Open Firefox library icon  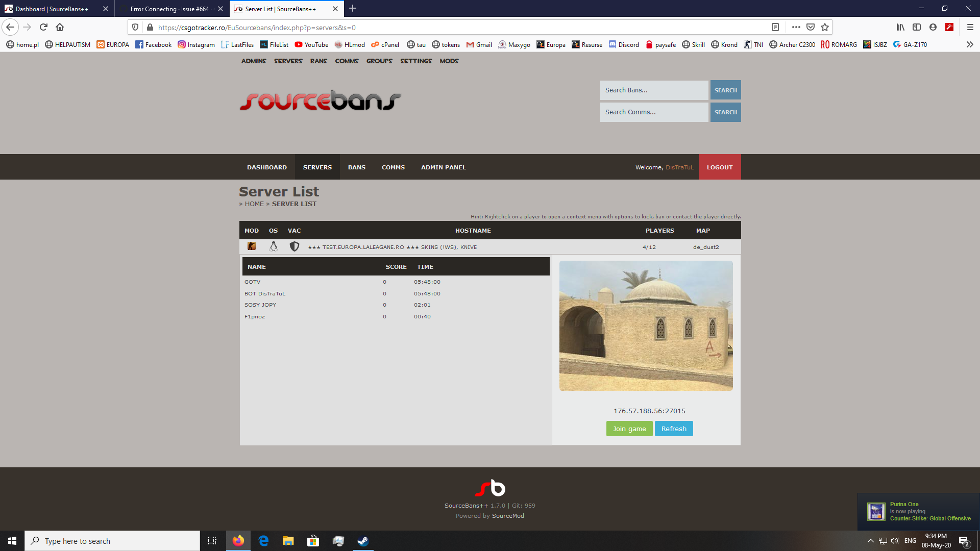coord(900,28)
